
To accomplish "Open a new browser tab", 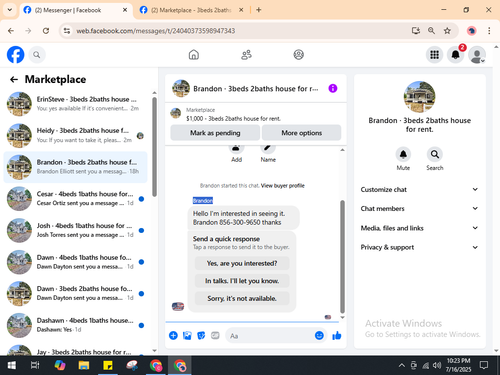I will (x=259, y=10).
